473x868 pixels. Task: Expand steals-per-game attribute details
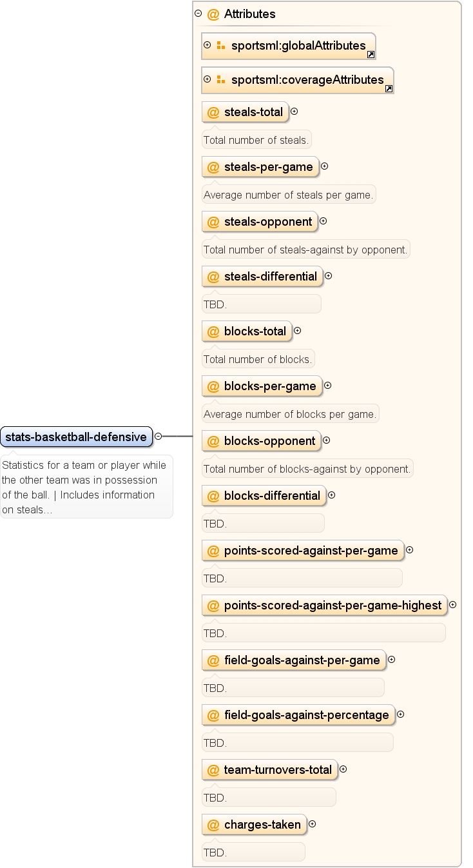tap(325, 166)
